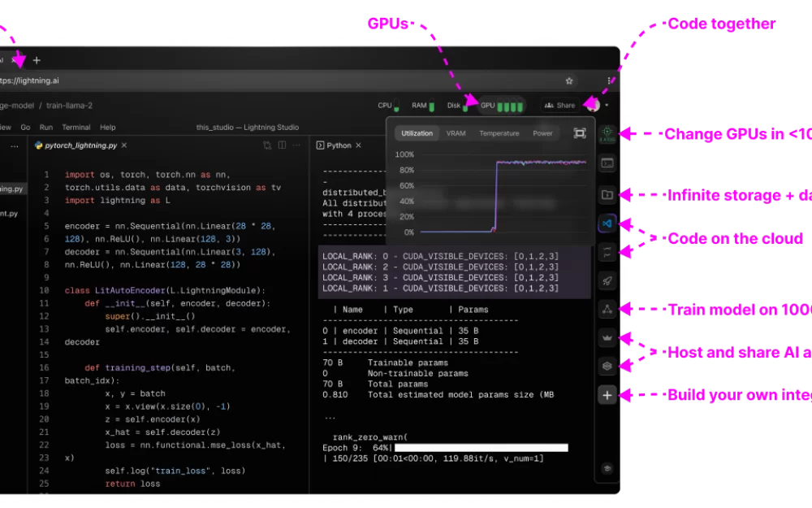Click the Disk usage indicator
Screen dimensions: 812x508
tap(457, 106)
